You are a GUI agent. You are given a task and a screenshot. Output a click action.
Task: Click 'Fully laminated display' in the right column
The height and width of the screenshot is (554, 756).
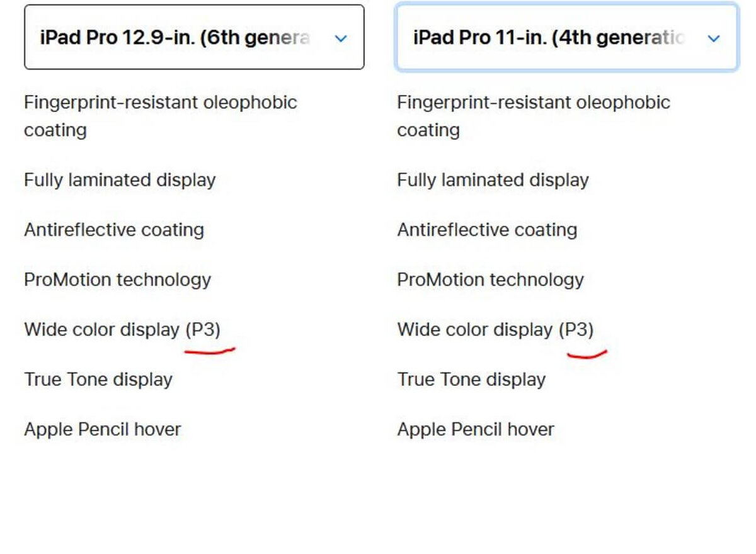(493, 179)
